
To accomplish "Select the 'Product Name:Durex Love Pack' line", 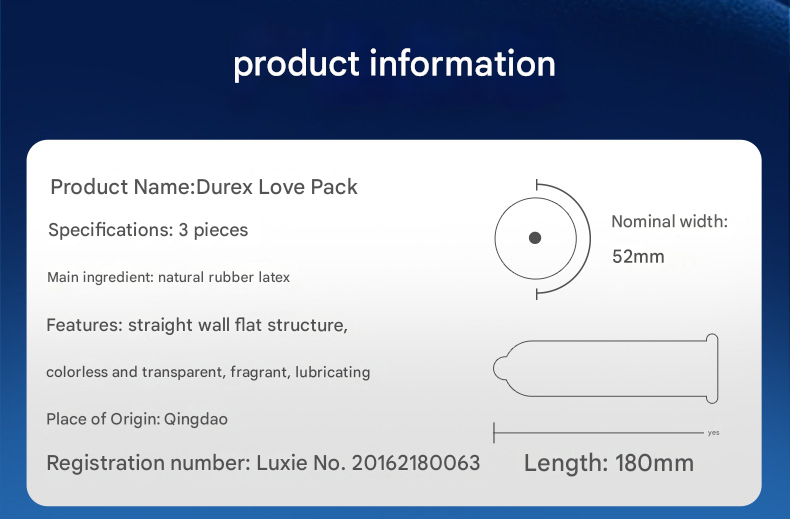I will coord(204,187).
